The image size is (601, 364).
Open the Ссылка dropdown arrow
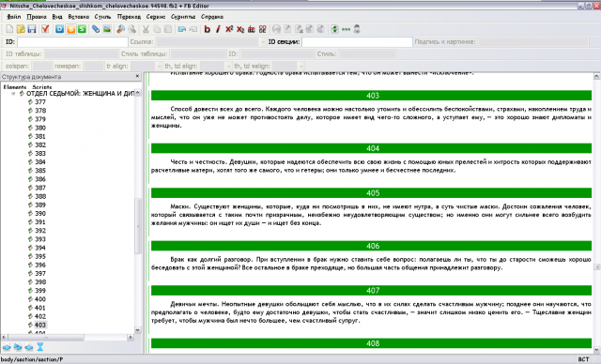pyautogui.click(x=263, y=42)
